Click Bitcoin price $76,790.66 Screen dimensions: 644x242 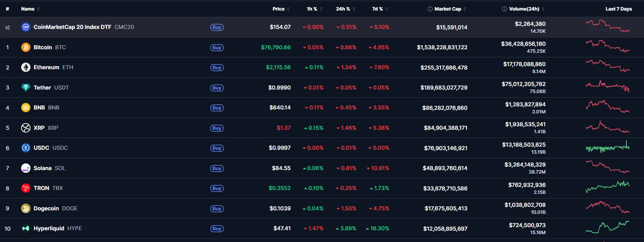[x=276, y=47]
